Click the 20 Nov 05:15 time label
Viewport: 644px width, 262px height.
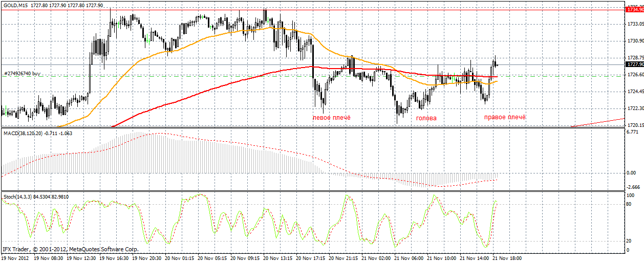click(211, 258)
